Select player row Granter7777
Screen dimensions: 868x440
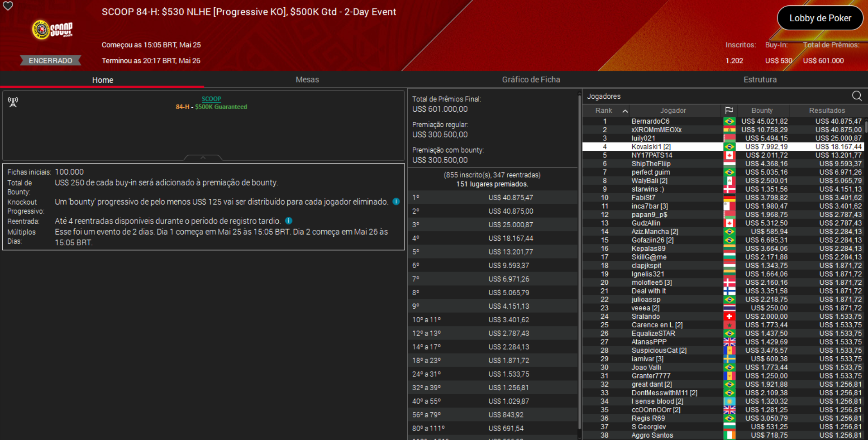pos(723,376)
